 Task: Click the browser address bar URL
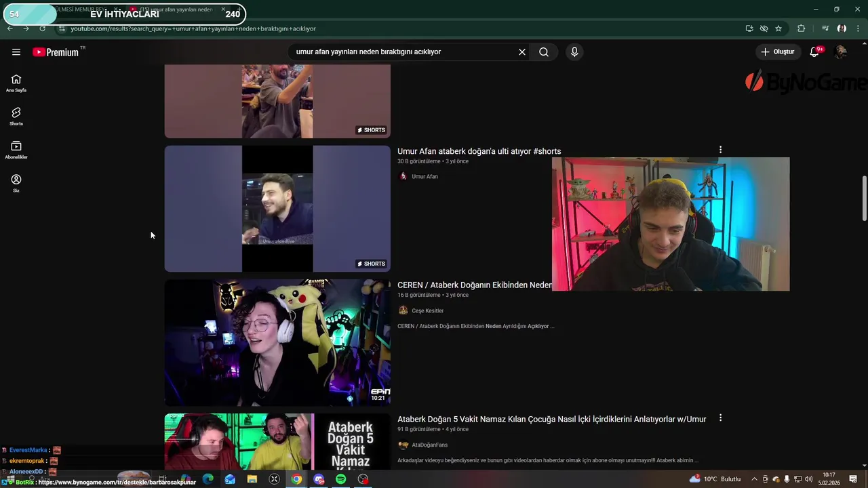click(193, 28)
